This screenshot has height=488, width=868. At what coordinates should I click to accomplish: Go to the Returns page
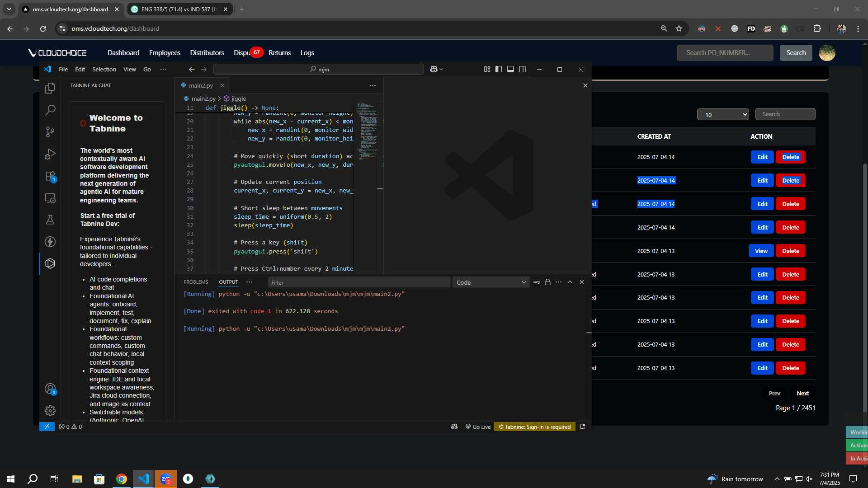click(x=279, y=53)
